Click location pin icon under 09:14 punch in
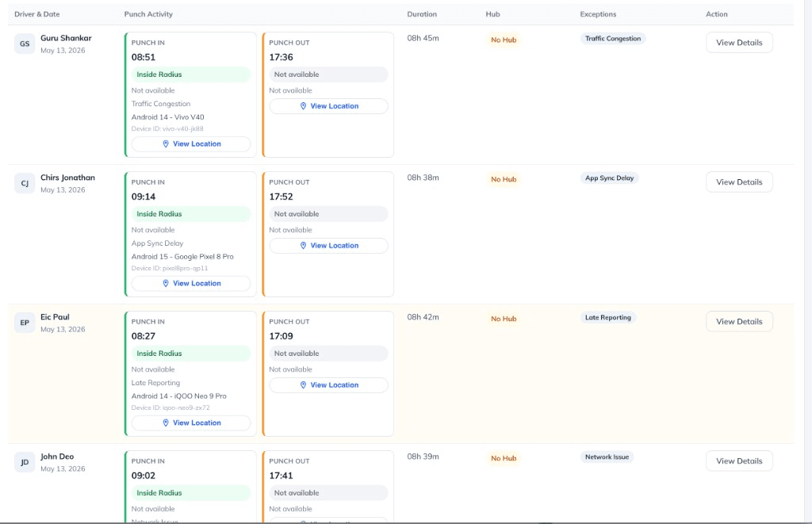 (x=166, y=283)
